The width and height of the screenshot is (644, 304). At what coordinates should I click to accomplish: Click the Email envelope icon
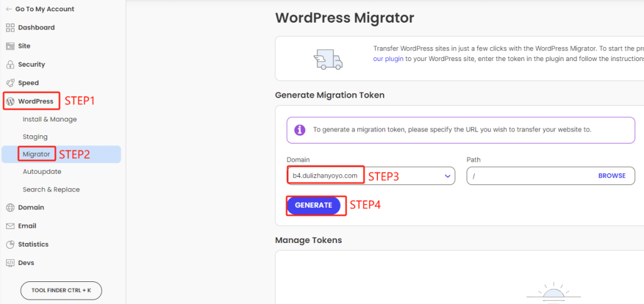coord(10,226)
